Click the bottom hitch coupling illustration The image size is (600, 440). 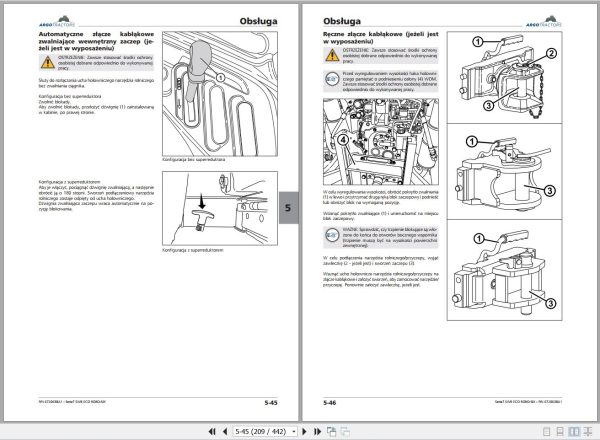(504, 270)
